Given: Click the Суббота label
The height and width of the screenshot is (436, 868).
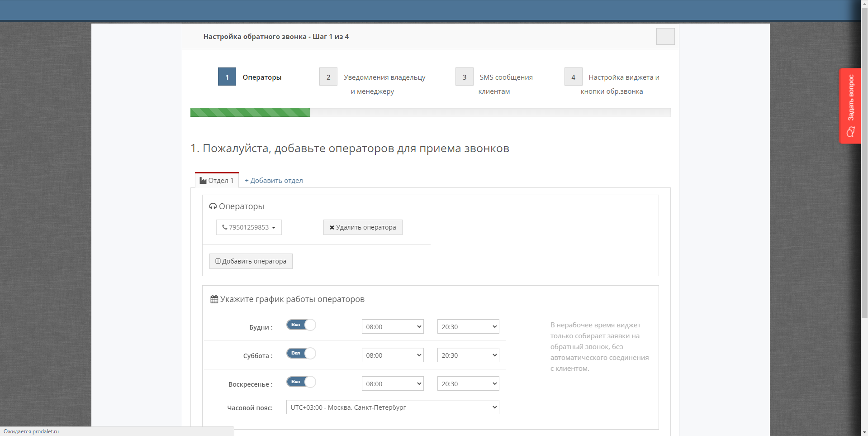Looking at the screenshot, I should pyautogui.click(x=258, y=356).
